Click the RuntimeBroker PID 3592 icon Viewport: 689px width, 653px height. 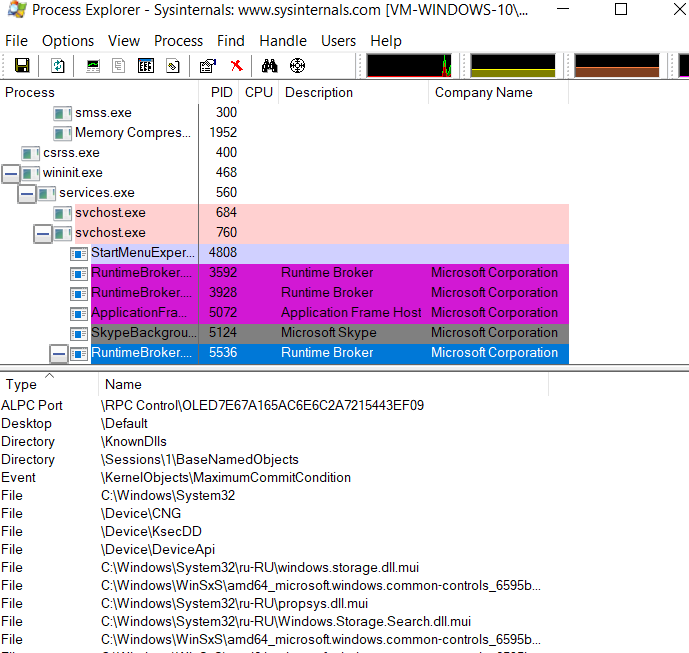(x=79, y=274)
